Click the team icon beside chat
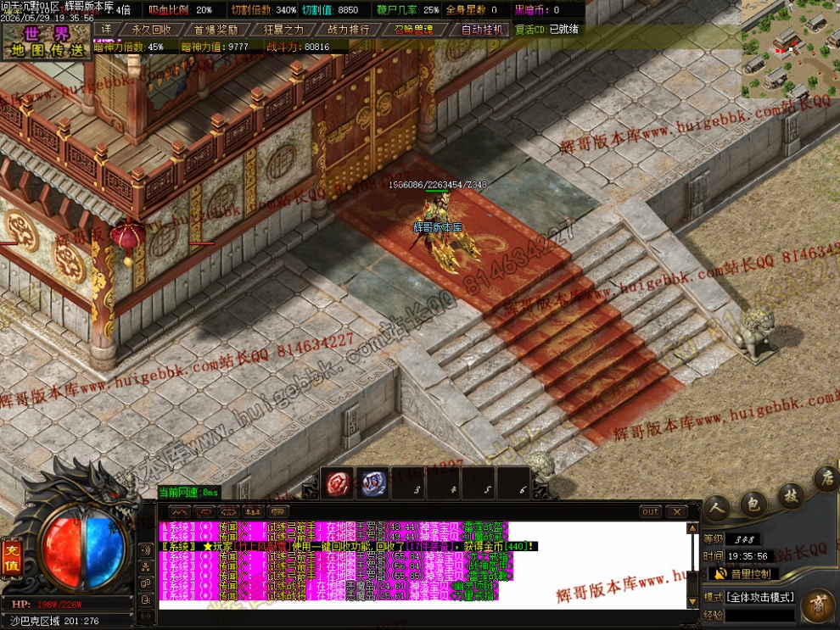840x630 pixels. point(146,566)
